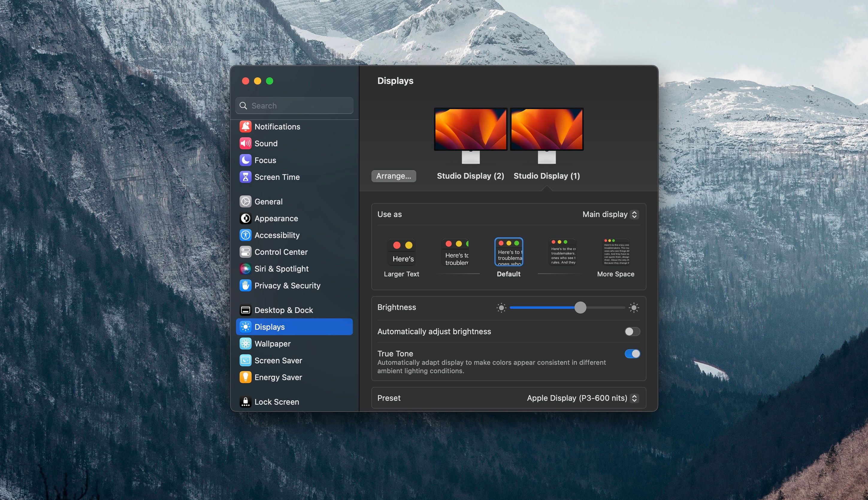The height and width of the screenshot is (500, 868).
Task: Click the Energy Saver lightbulb icon
Action: (x=245, y=377)
